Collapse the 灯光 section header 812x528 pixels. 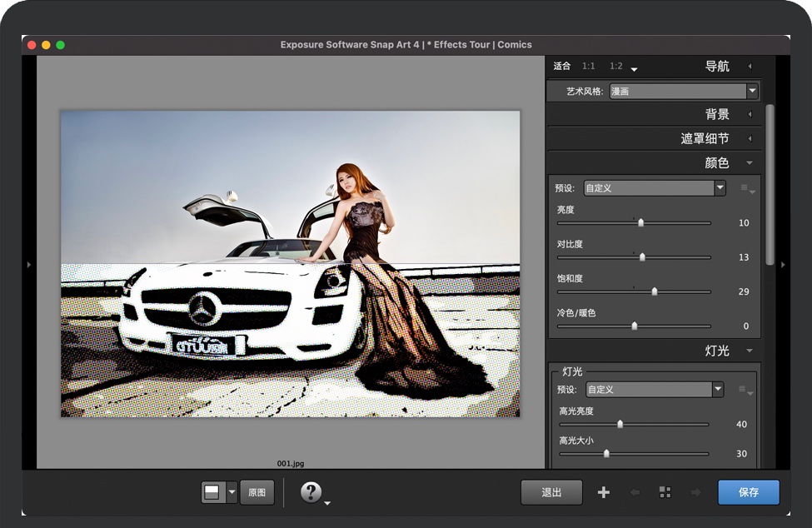click(716, 351)
